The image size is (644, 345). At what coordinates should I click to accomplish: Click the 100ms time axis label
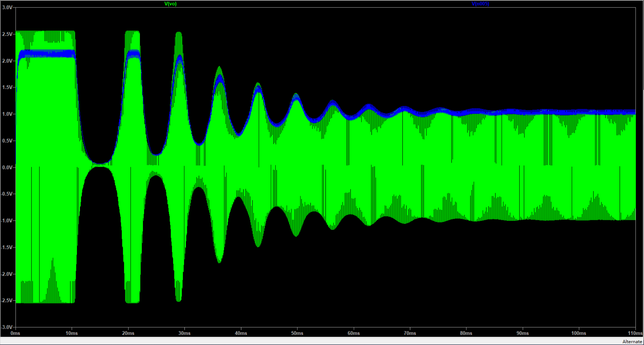pos(579,333)
